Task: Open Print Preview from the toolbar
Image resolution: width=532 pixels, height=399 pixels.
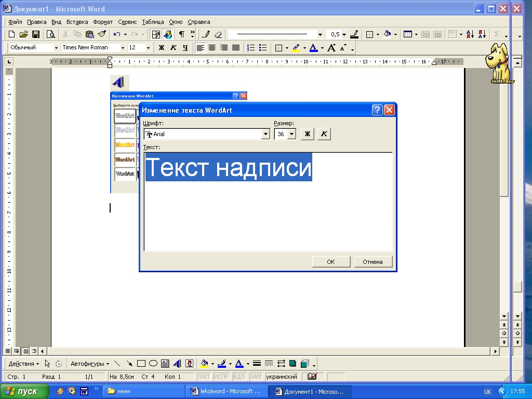Action: 50,34
